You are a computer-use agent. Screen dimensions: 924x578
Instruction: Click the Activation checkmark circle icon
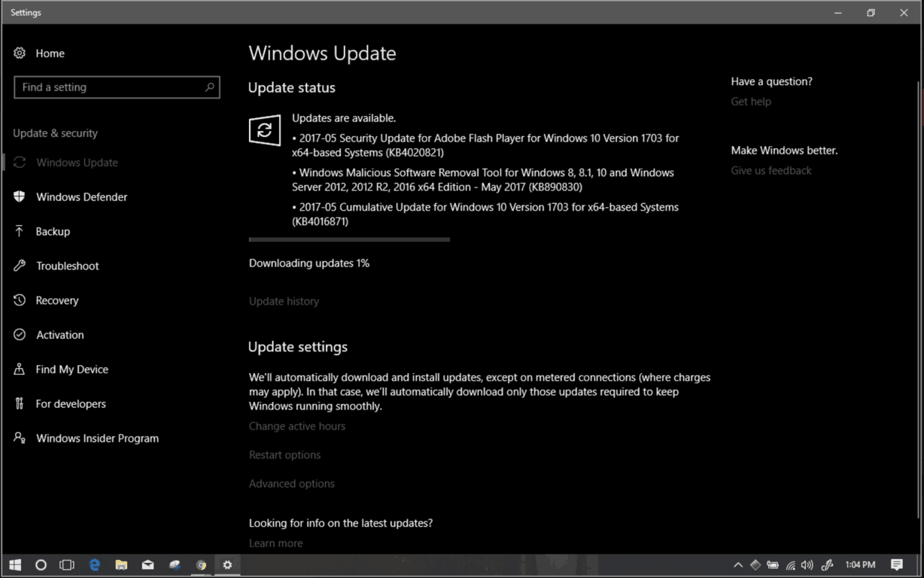(20, 335)
